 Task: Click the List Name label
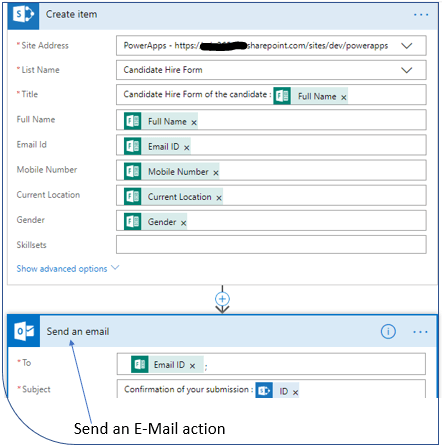[x=40, y=70]
